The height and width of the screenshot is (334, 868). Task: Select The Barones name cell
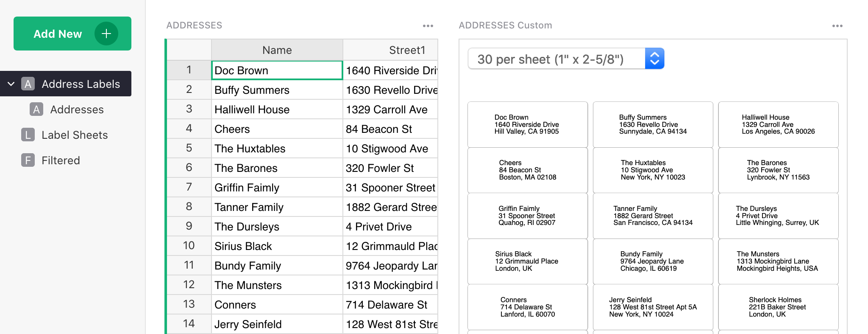[277, 168]
